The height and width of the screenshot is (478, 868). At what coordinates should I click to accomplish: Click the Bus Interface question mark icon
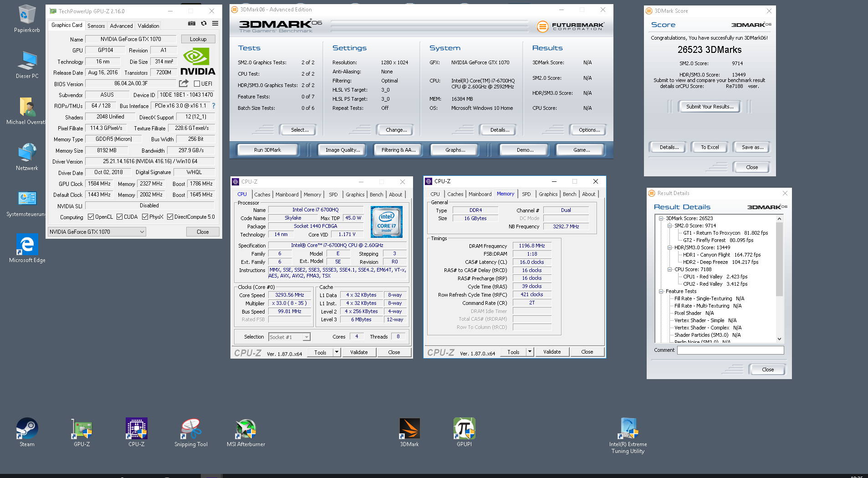pyautogui.click(x=213, y=106)
